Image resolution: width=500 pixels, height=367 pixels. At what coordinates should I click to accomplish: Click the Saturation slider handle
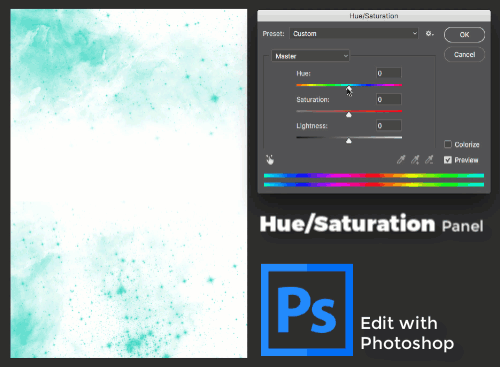349,115
